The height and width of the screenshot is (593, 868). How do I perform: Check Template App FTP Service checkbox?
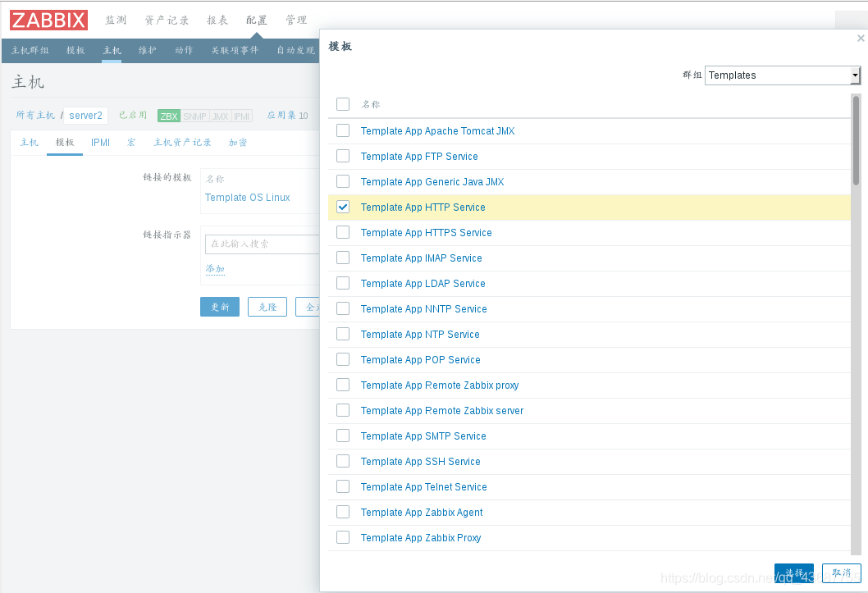343,156
